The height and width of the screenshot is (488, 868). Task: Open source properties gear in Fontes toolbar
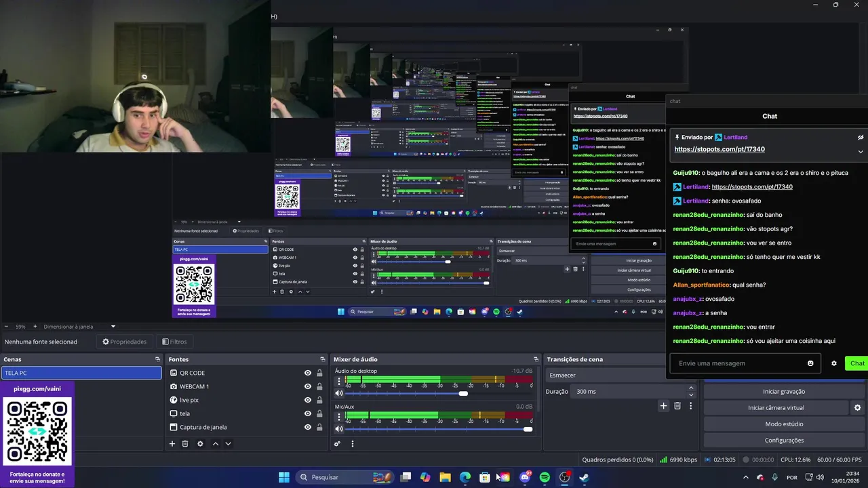point(200,444)
